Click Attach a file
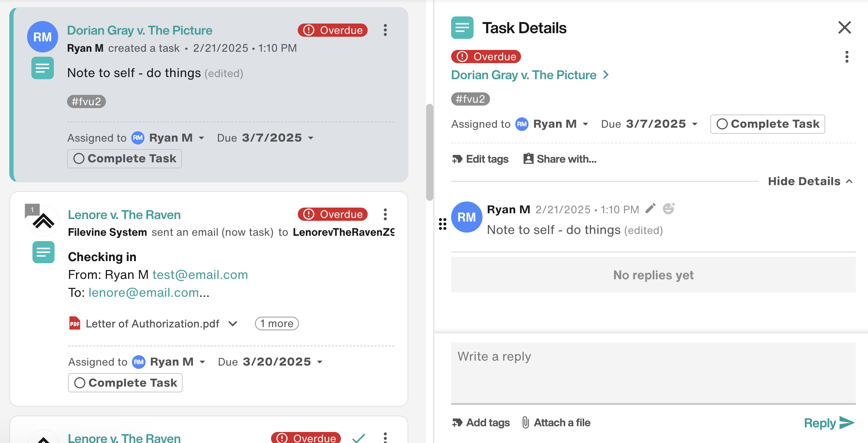The width and height of the screenshot is (868, 443). (556, 423)
